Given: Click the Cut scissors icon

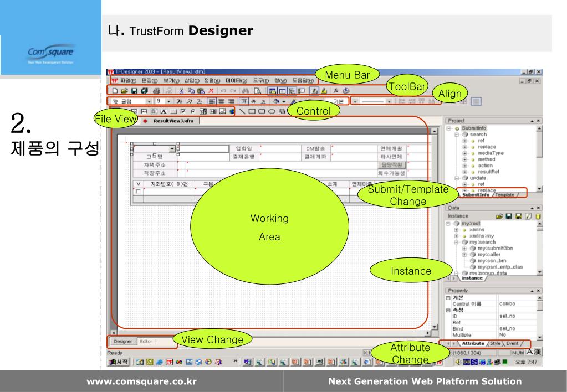Looking at the screenshot, I should coord(182,91).
